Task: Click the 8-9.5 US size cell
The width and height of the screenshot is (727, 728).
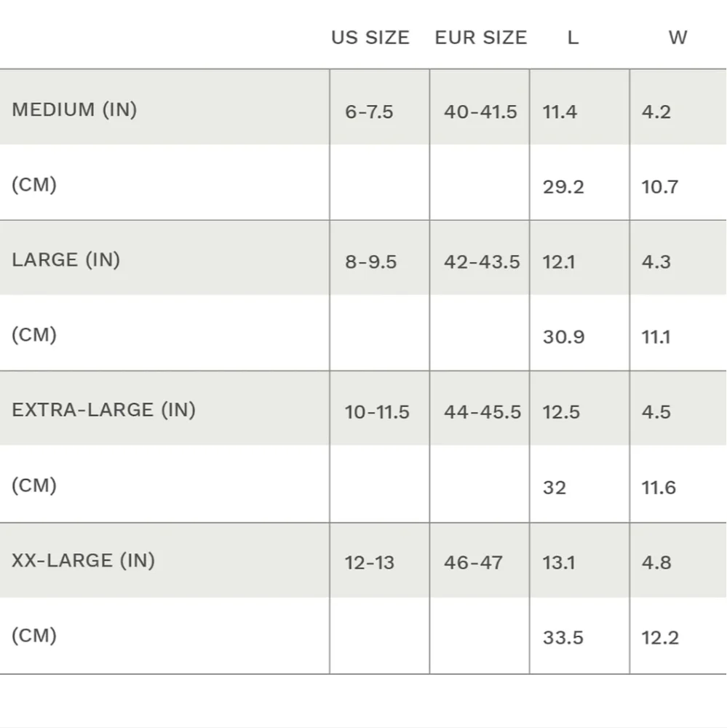Action: pos(370,262)
